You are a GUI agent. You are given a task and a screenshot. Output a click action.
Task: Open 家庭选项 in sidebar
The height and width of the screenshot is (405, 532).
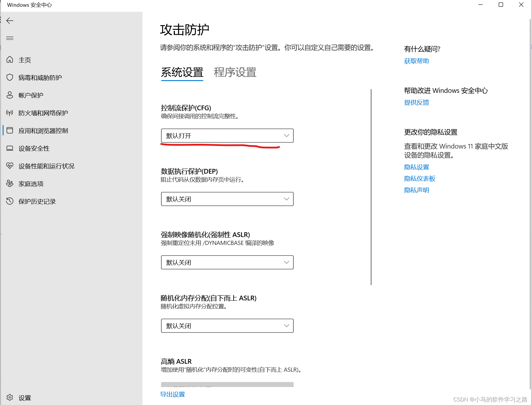click(31, 184)
